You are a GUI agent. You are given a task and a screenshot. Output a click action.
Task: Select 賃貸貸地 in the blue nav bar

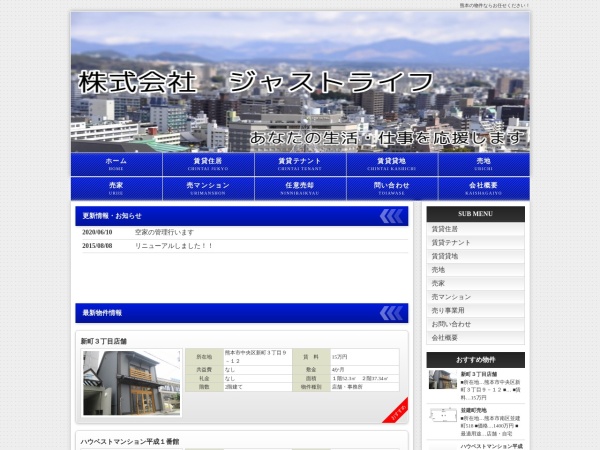(x=392, y=164)
